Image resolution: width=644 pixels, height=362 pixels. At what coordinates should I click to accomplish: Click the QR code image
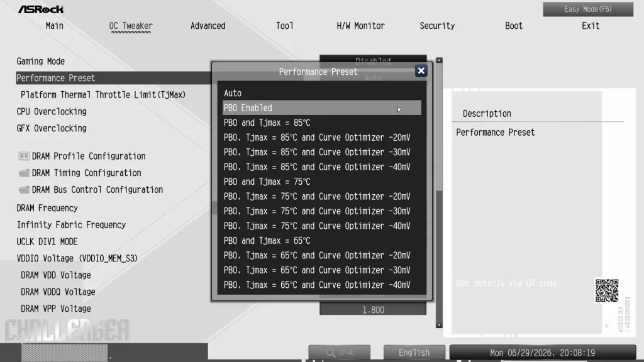607,290
